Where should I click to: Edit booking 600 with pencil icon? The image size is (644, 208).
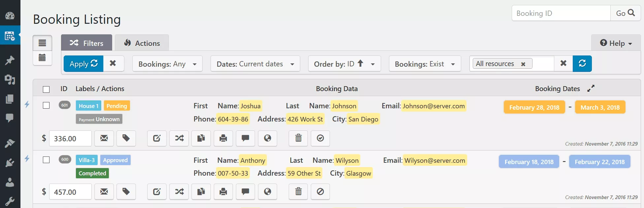(x=157, y=191)
